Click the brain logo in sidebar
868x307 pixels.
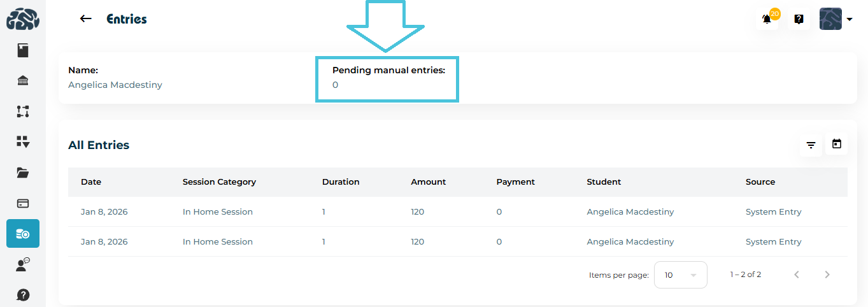pyautogui.click(x=23, y=19)
